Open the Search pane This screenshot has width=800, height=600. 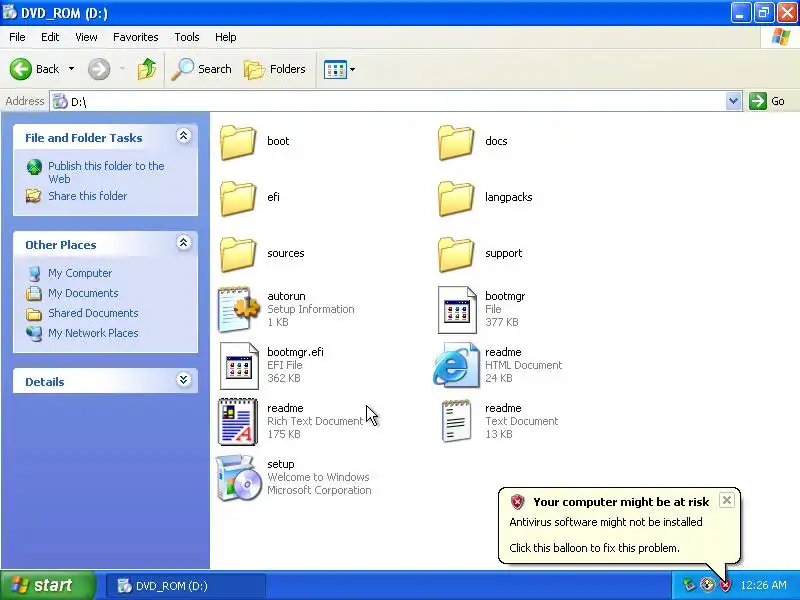coord(202,69)
